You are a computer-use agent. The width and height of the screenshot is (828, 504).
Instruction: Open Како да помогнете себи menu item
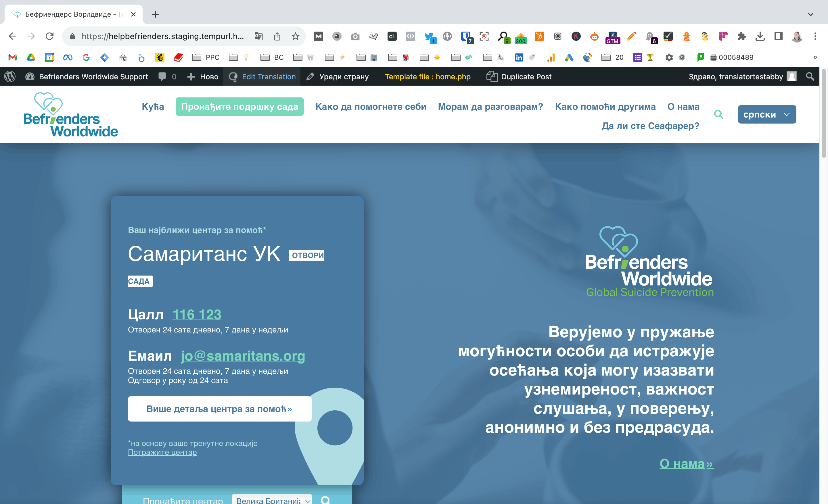(x=371, y=107)
